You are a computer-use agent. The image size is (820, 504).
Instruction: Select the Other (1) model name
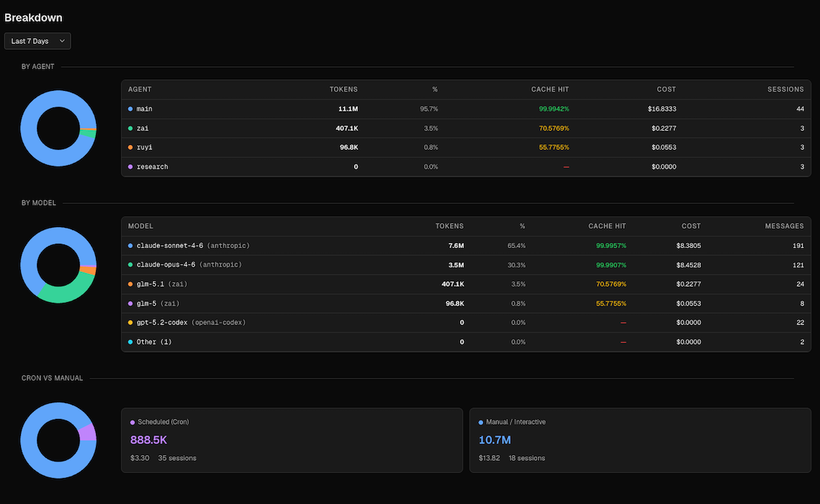click(x=154, y=342)
